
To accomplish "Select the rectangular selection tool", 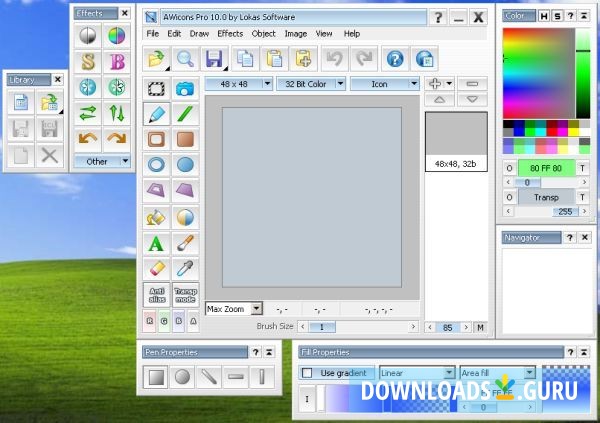I will (157, 88).
